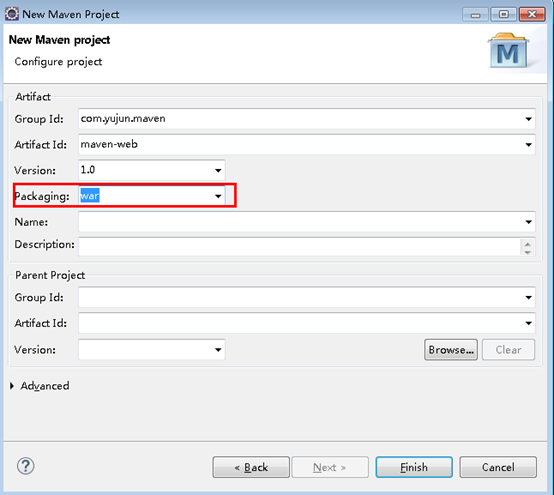The width and height of the screenshot is (554, 495).
Task: Minimize the New Maven Project window
Action: click(476, 15)
